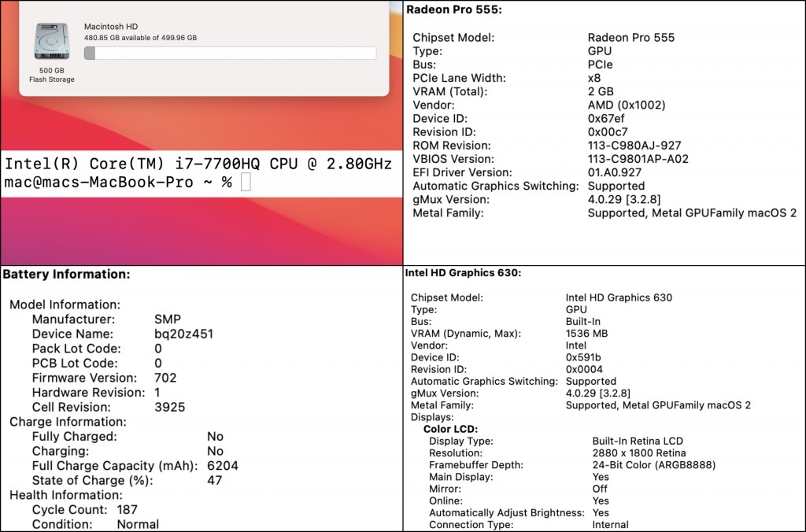The width and height of the screenshot is (806, 532).
Task: Select Full Charge Capacity value '6204'
Action: tap(223, 466)
